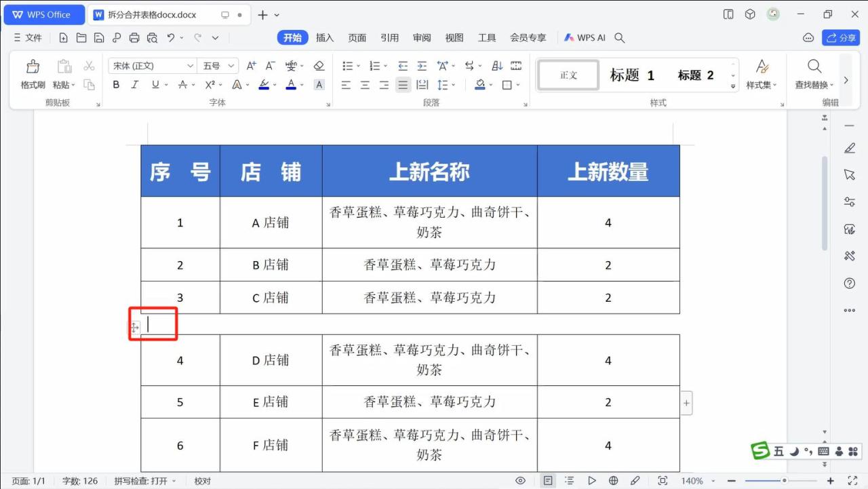Set right text alignment
Viewport: 868px width, 489px height.
point(384,85)
